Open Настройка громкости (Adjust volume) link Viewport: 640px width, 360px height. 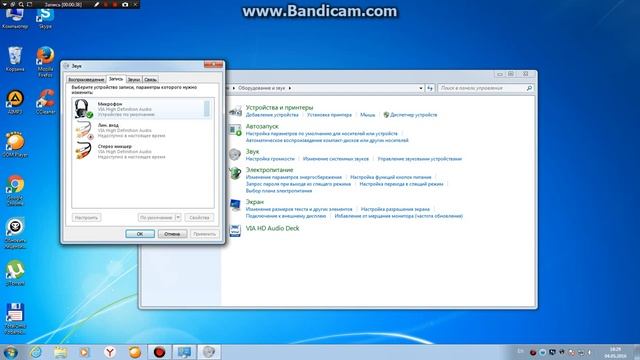click(270, 159)
